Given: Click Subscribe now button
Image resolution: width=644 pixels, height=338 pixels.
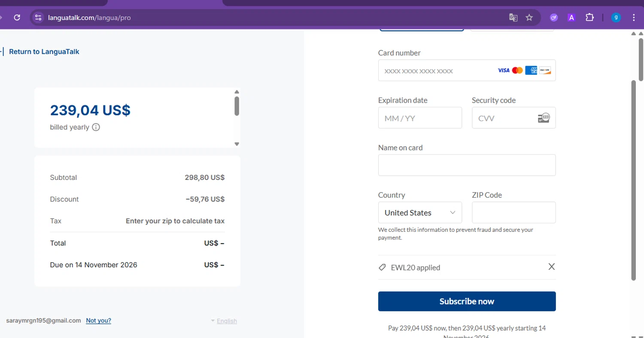Looking at the screenshot, I should pyautogui.click(x=467, y=301).
